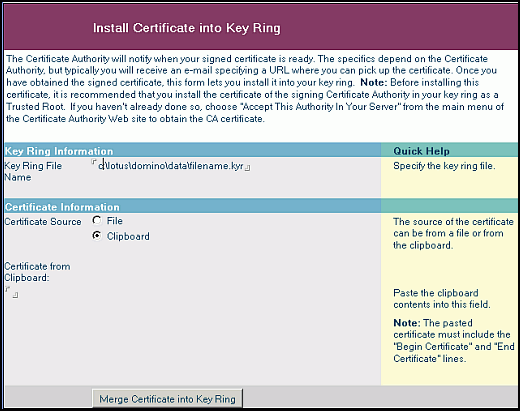
Task: Click the Certificate Information section header
Action: click(x=62, y=207)
